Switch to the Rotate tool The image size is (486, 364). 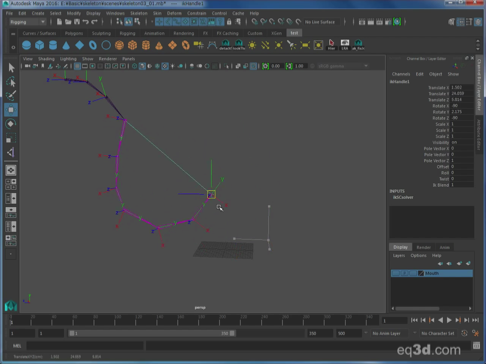pos(11,124)
